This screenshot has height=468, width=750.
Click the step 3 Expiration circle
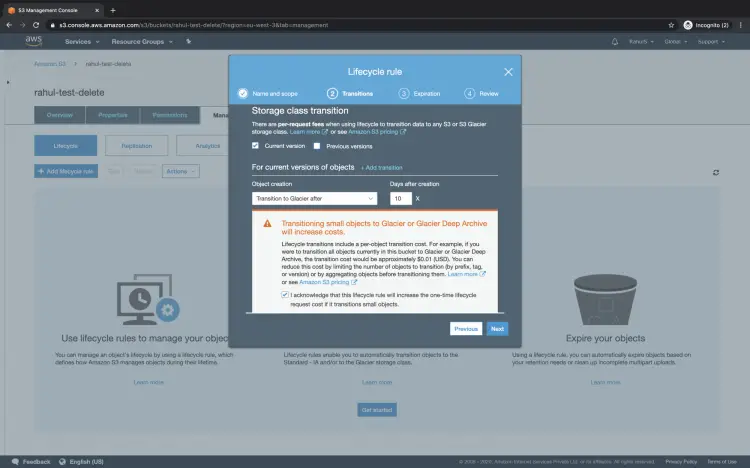coord(404,93)
